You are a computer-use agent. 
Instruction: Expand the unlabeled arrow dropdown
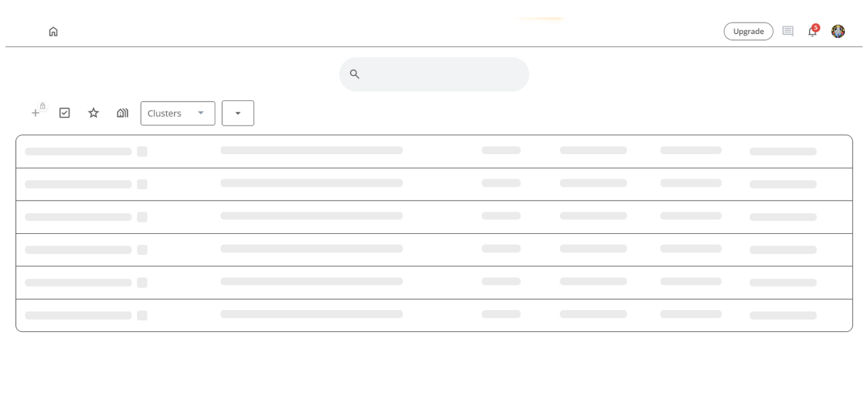click(238, 113)
